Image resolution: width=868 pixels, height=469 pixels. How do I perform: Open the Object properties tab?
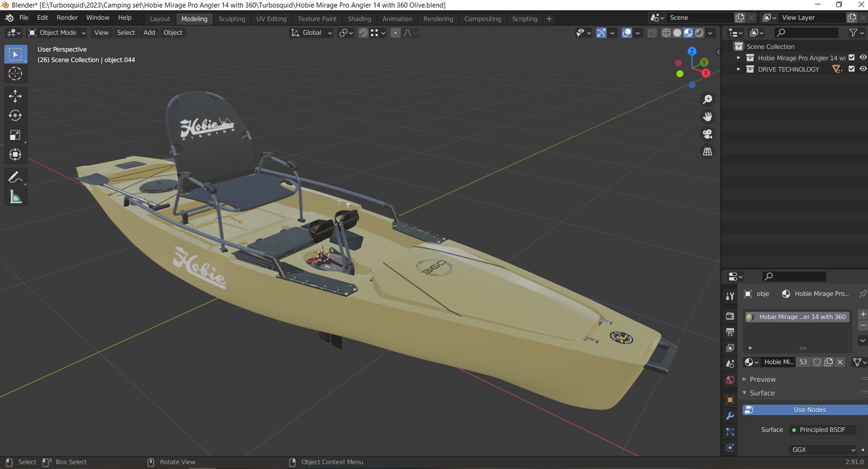tap(730, 400)
